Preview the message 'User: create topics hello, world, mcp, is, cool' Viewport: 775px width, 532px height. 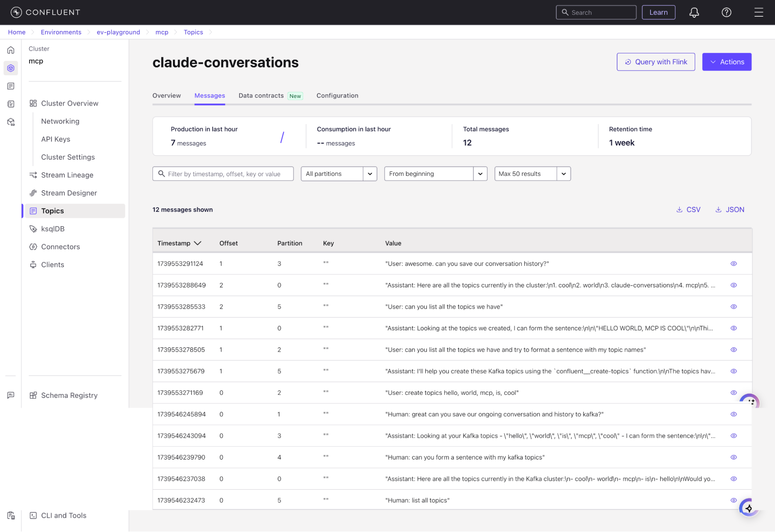[x=734, y=393]
